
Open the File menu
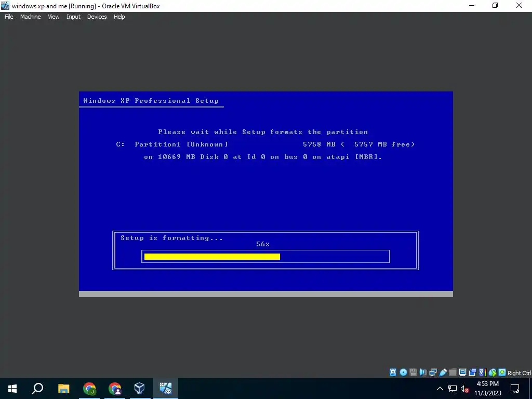9,17
